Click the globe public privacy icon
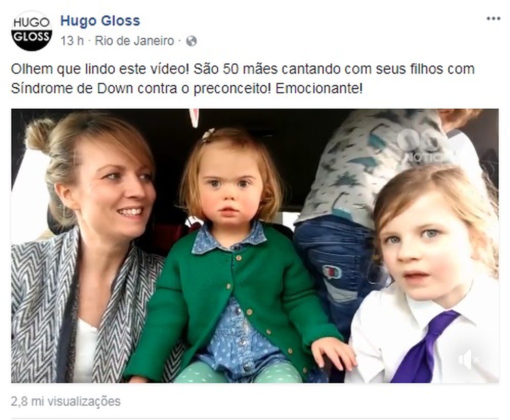The image size is (510, 420). click(x=191, y=41)
